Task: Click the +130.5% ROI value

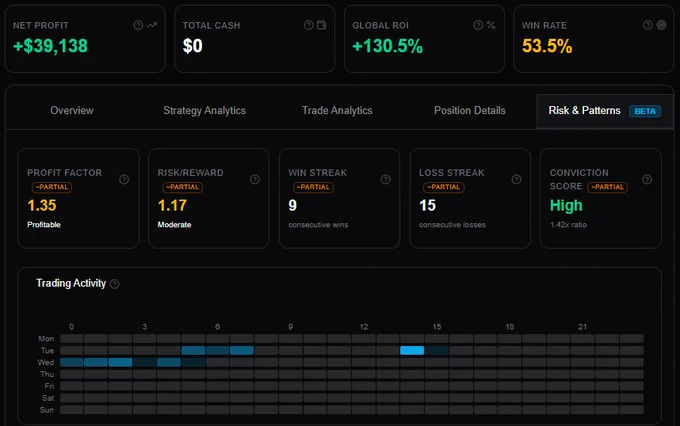Action: (x=387, y=46)
